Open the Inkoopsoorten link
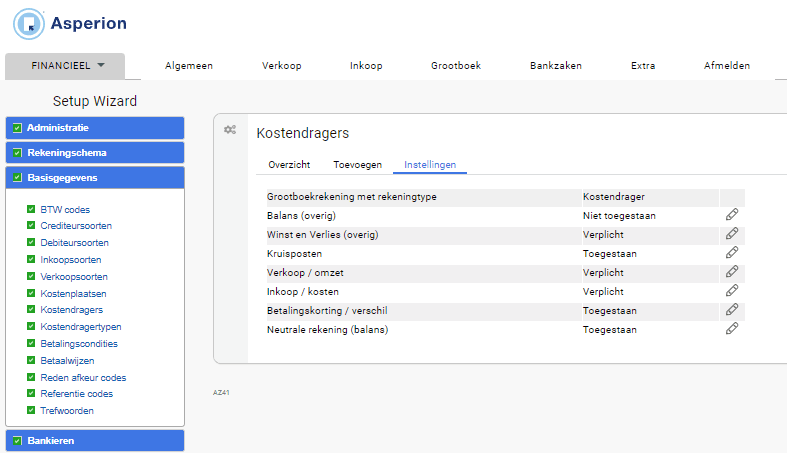This screenshot has height=453, width=787. tap(71, 260)
